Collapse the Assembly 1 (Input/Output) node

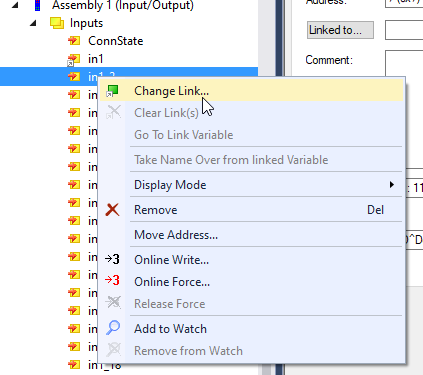coord(15,5)
